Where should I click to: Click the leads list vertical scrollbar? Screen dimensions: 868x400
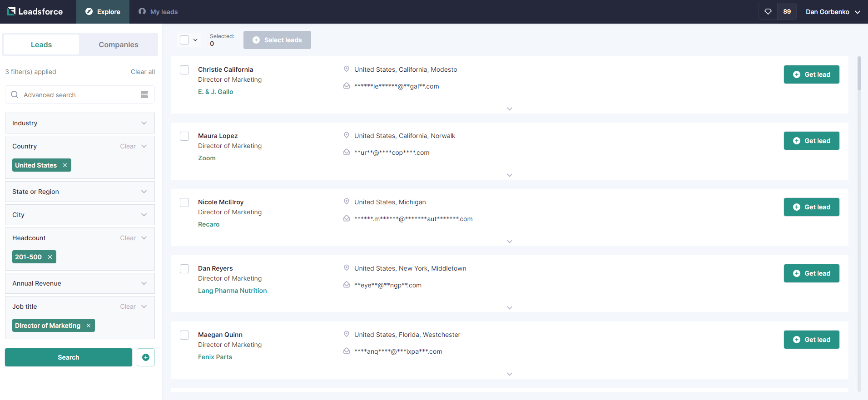859,74
